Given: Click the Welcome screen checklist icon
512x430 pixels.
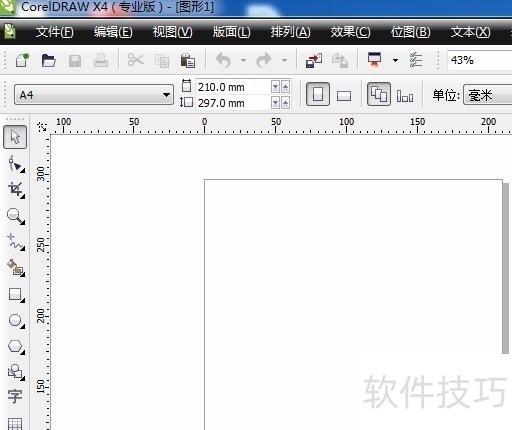Looking at the screenshot, I should pos(416,60).
